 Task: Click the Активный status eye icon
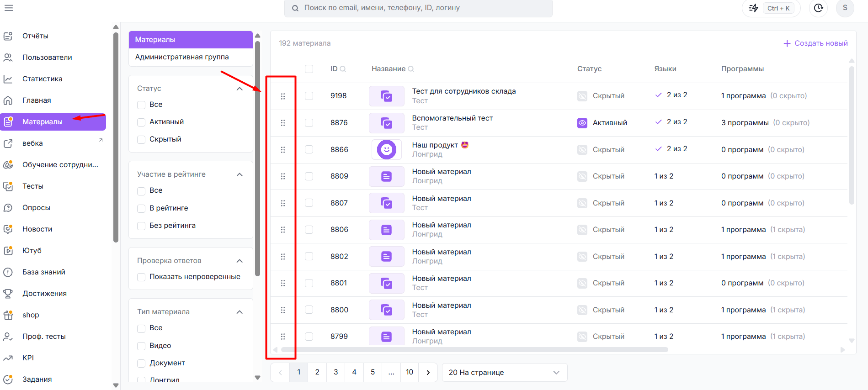click(x=582, y=123)
